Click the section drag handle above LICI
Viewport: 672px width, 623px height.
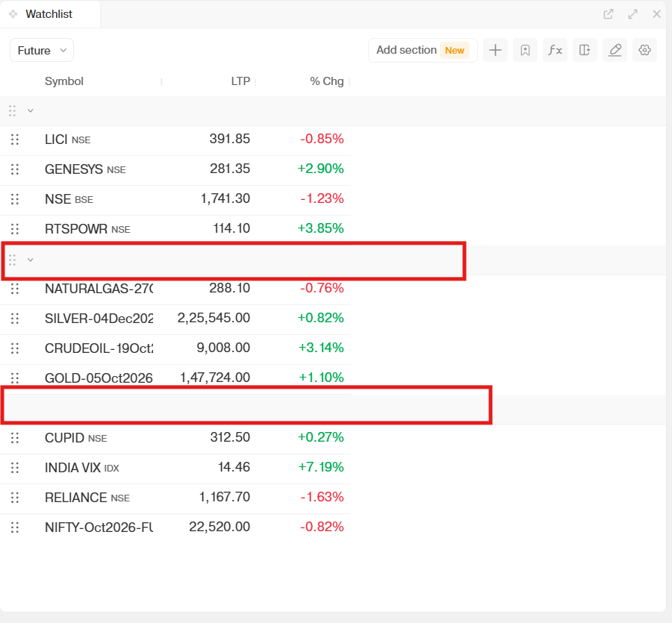point(13,111)
